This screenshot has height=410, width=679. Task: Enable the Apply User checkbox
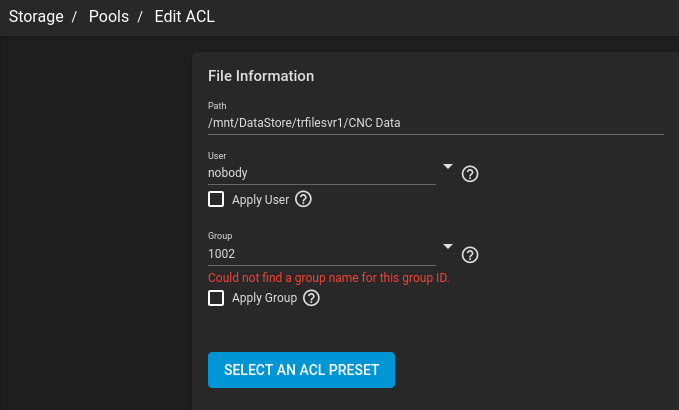[216, 199]
